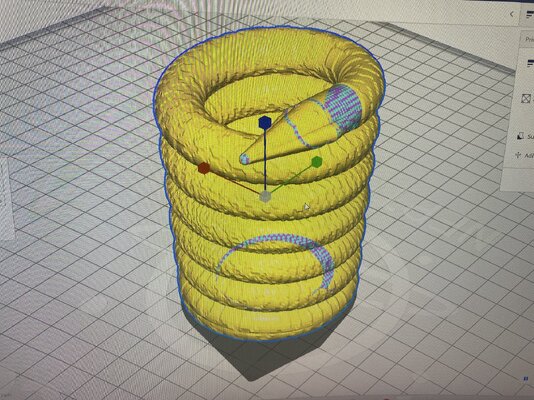
Task: Click the gray center gizmo handle
Action: 265,197
